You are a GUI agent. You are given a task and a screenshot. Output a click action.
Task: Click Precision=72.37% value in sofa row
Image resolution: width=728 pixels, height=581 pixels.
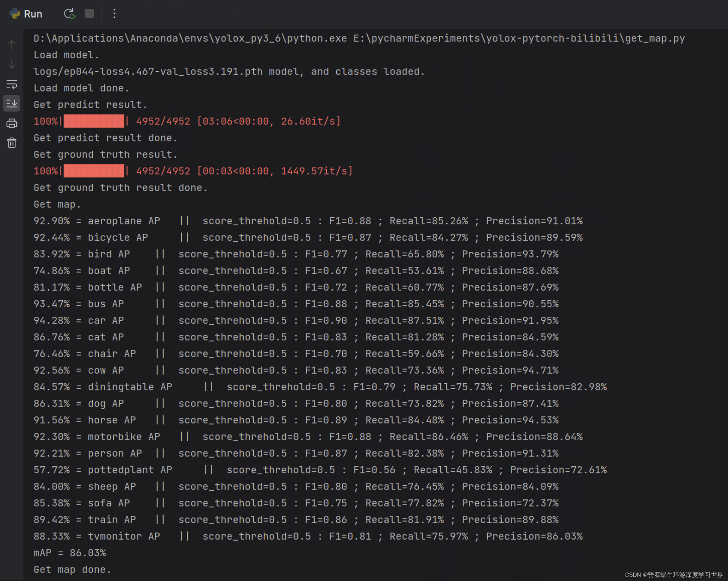click(x=510, y=503)
